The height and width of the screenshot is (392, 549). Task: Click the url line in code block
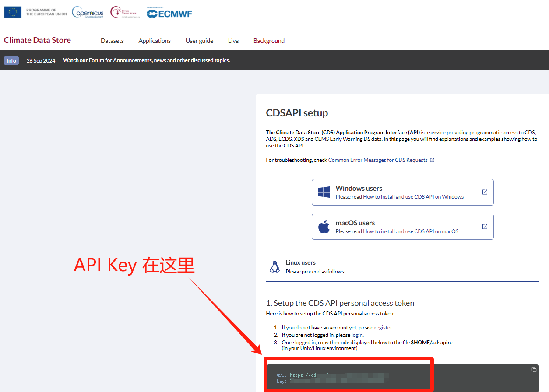[332, 375]
